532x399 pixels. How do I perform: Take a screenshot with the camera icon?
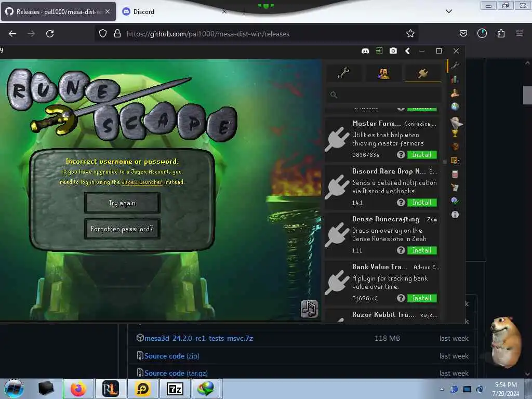[x=393, y=51]
